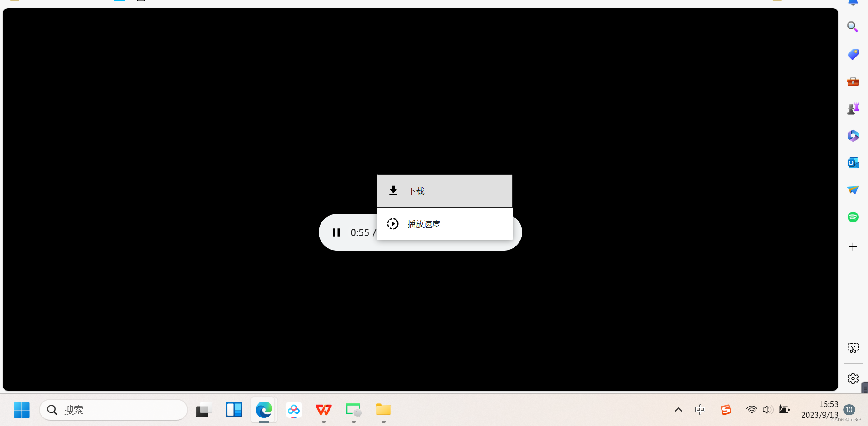Pause the audio playback
The width and height of the screenshot is (868, 426).
(336, 232)
